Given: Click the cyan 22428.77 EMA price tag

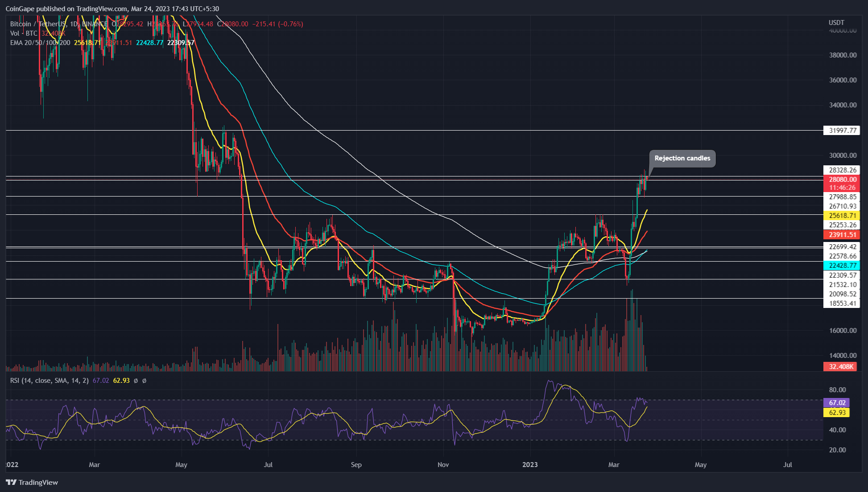Looking at the screenshot, I should (x=842, y=265).
